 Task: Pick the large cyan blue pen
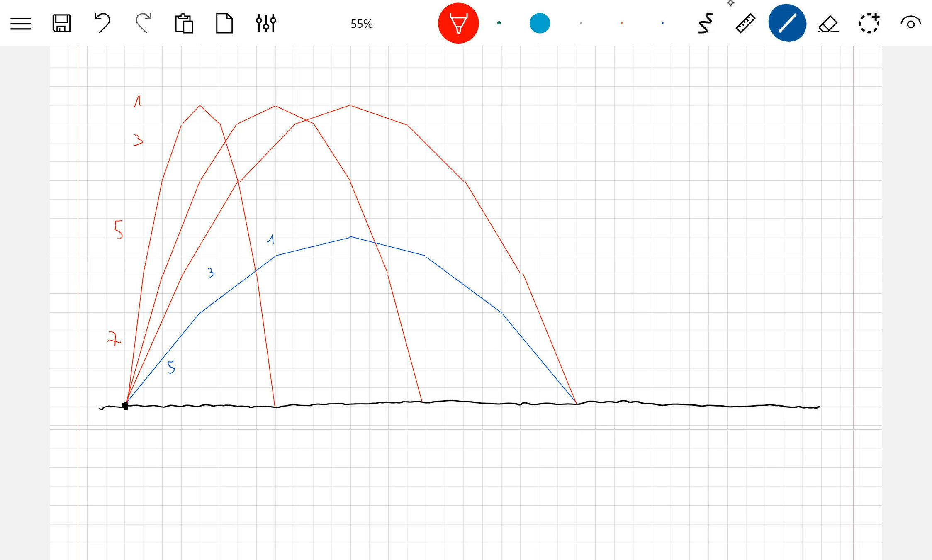tap(540, 23)
